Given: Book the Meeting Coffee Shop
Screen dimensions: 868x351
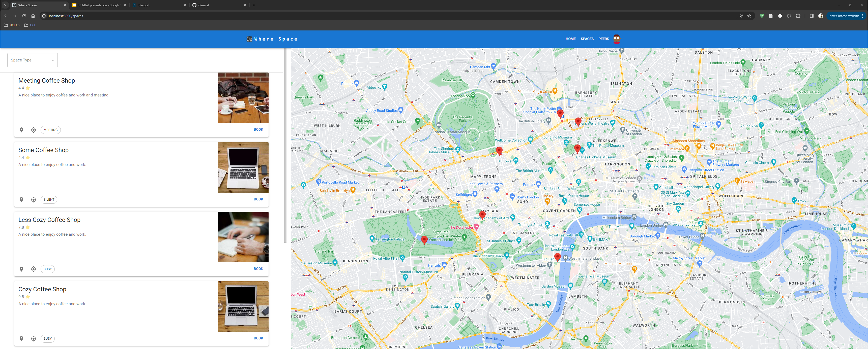Looking at the screenshot, I should [x=258, y=130].
